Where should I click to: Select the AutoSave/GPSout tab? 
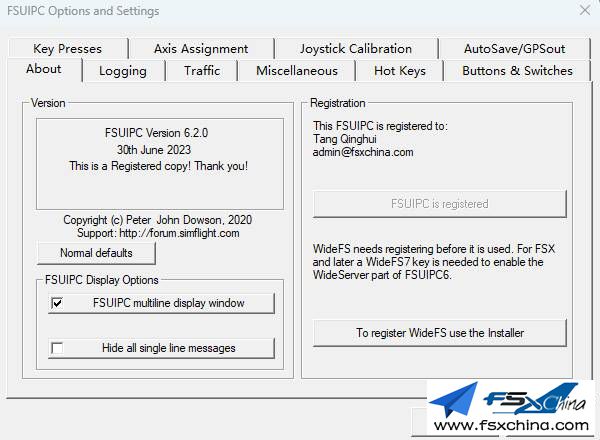point(514,49)
